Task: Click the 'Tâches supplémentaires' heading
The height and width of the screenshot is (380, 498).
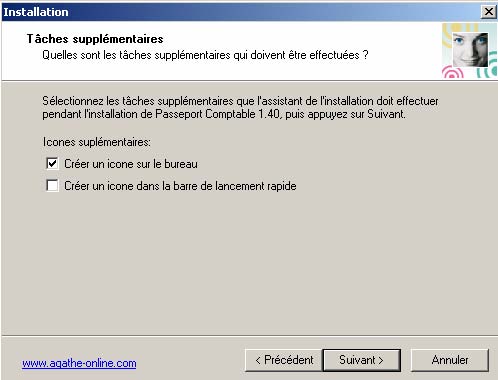Action: point(95,39)
